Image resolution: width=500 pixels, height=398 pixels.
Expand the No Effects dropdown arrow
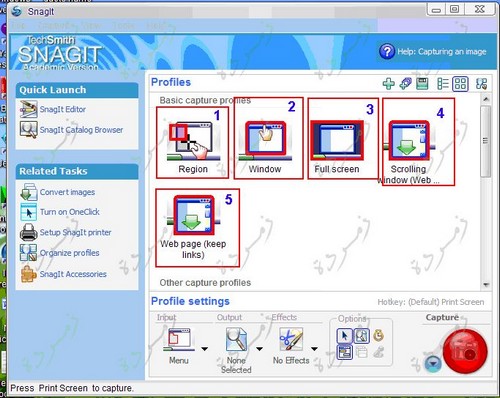314,349
